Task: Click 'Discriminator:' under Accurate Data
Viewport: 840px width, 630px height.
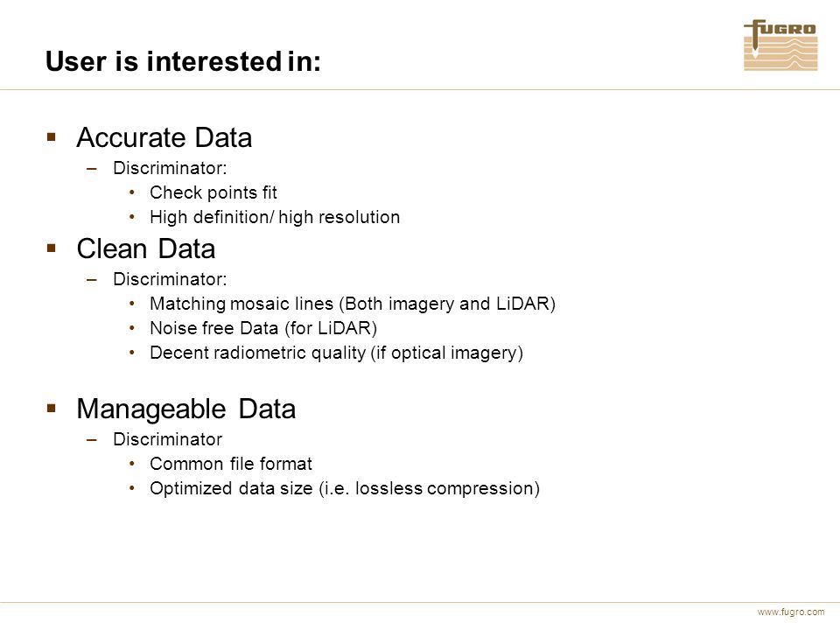Action: (x=170, y=168)
